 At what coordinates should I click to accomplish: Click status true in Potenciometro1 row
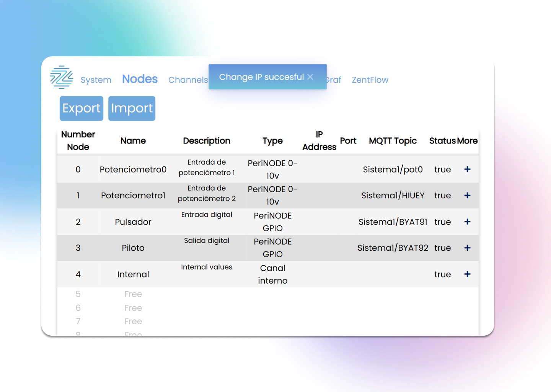[x=443, y=196]
